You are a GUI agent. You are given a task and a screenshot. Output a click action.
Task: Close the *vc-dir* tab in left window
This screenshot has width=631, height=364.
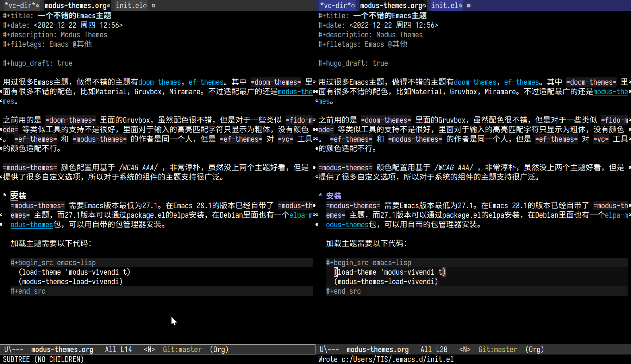[x=38, y=6]
